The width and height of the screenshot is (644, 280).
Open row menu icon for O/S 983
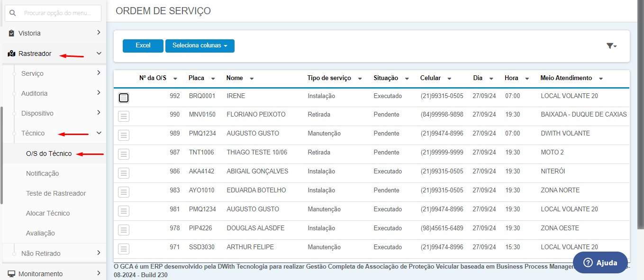click(124, 192)
